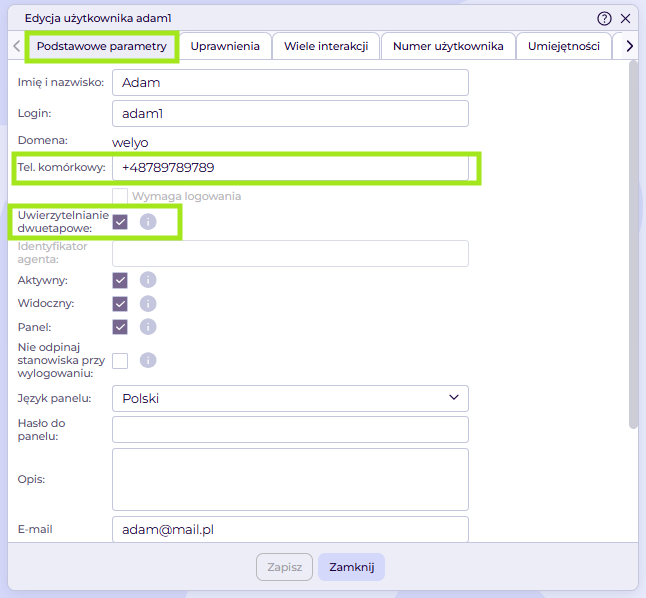Show info icon next to Panel

point(148,327)
